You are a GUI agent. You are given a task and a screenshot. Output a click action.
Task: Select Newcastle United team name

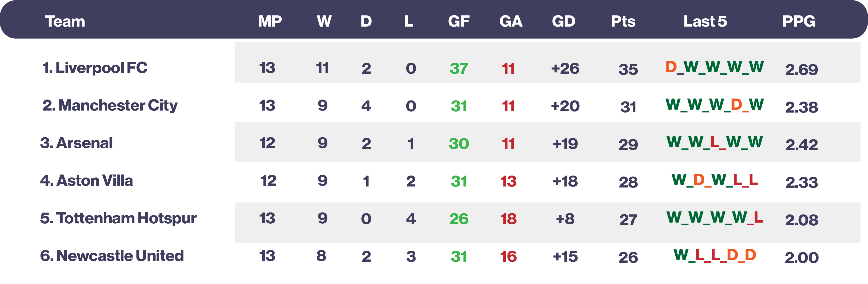click(112, 256)
